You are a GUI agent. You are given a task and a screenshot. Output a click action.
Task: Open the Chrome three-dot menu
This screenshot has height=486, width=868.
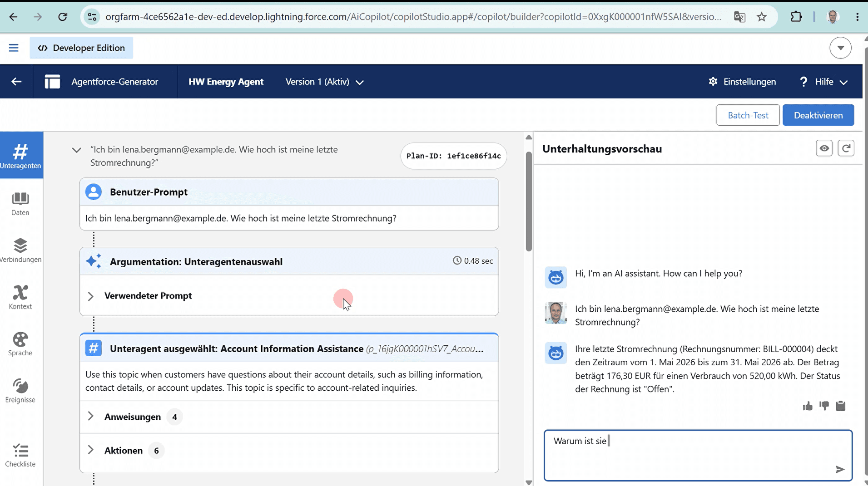pyautogui.click(x=857, y=17)
